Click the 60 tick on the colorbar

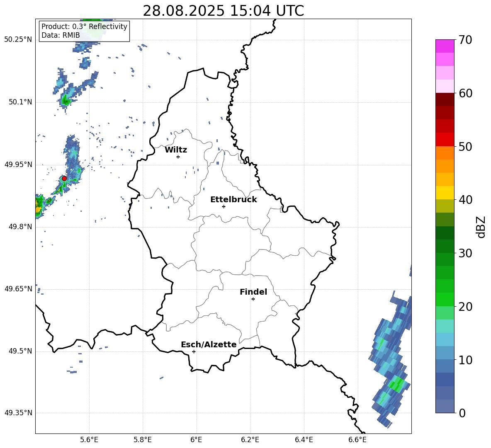click(x=465, y=93)
